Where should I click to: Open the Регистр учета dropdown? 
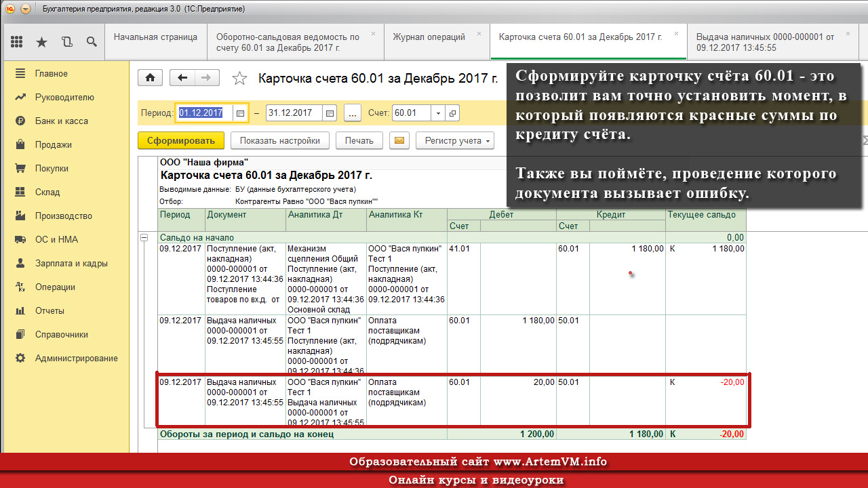[x=454, y=140]
